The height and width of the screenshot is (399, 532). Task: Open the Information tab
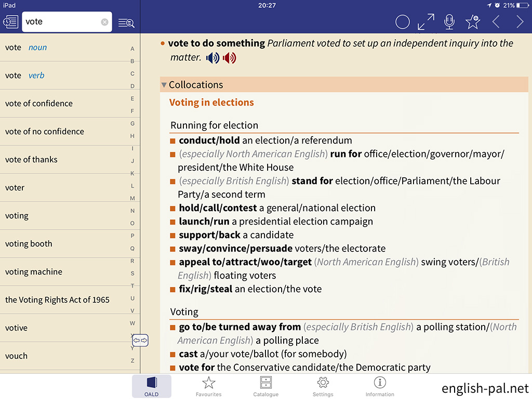pyautogui.click(x=380, y=387)
